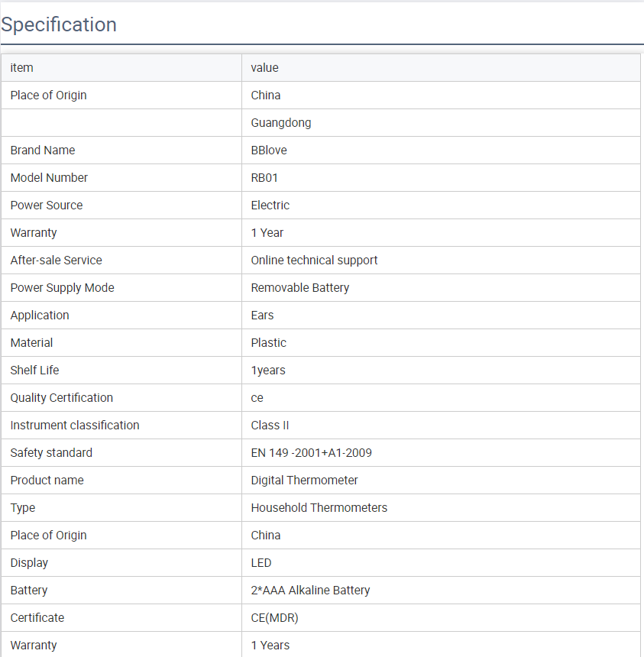
Task: Select the 'Online technical support' value
Action: [314, 261]
